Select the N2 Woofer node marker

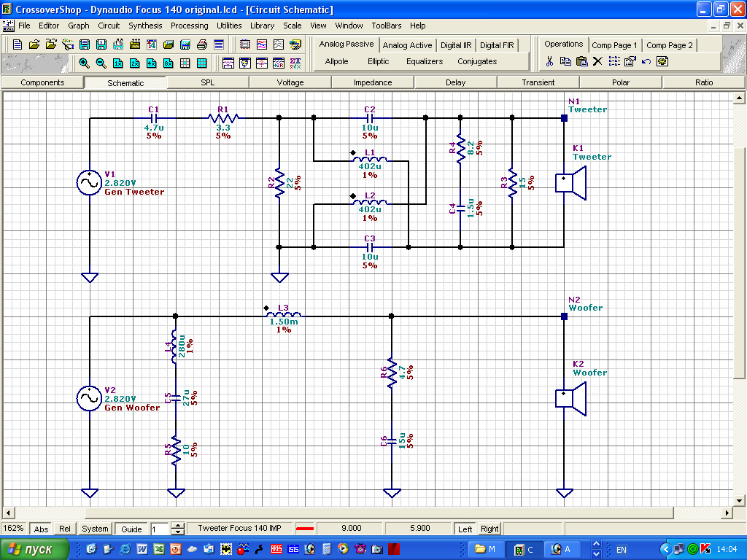564,316
